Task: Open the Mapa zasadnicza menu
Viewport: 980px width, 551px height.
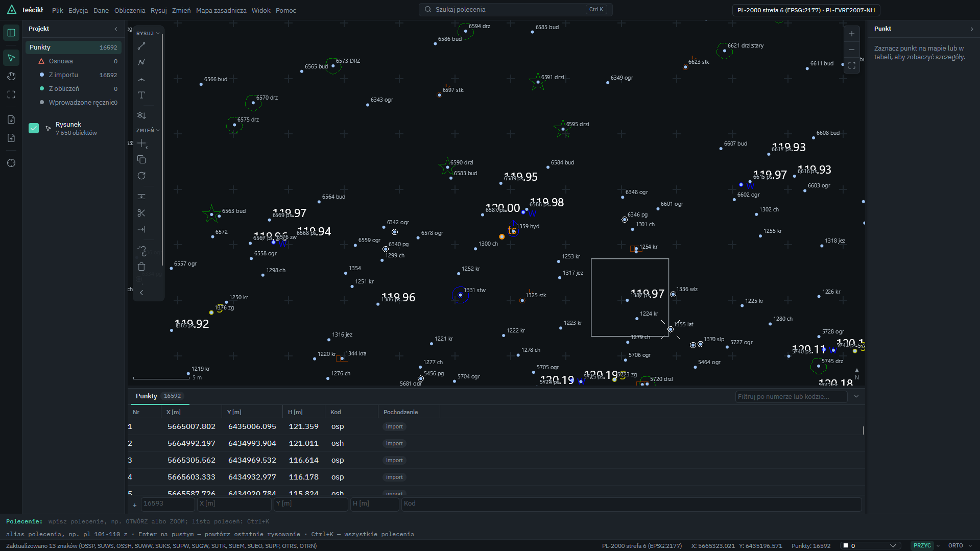Action: [x=221, y=10]
